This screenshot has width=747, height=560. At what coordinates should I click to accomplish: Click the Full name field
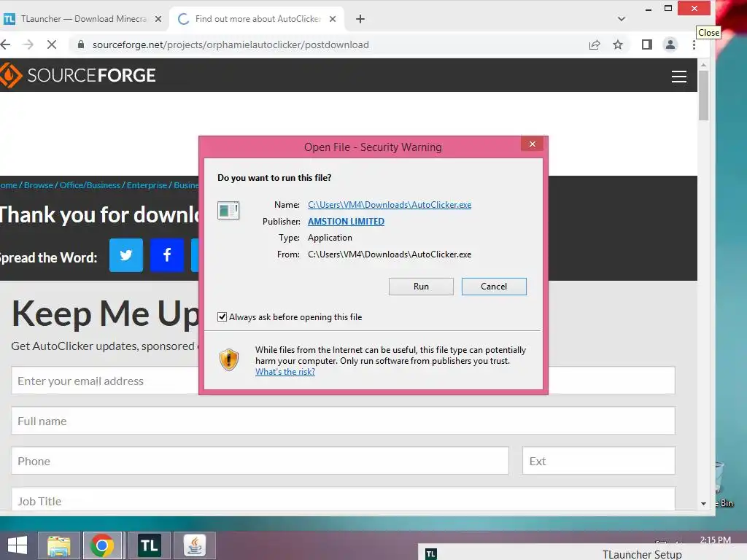coord(343,421)
